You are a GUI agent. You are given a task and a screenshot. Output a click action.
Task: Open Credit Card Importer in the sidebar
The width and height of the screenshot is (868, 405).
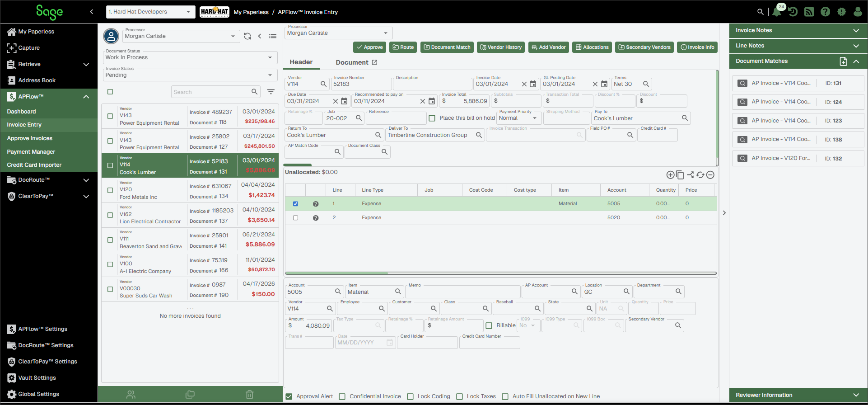click(x=34, y=165)
